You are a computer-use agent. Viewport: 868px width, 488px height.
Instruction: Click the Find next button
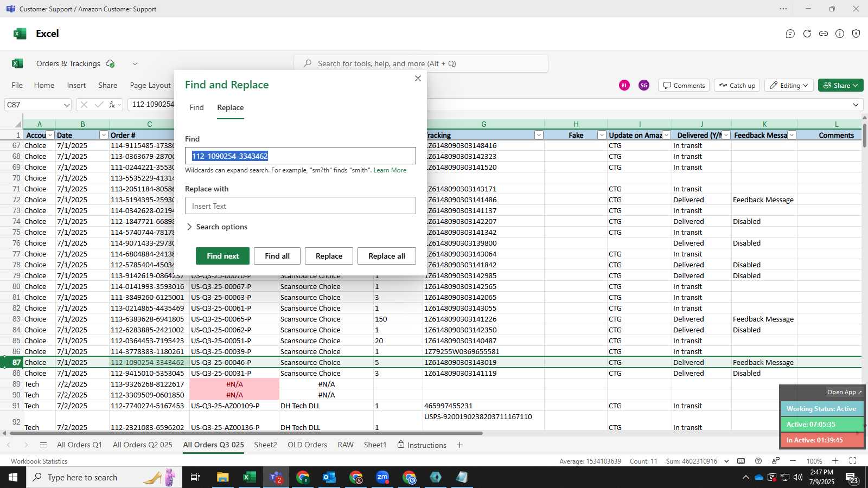tap(223, 256)
